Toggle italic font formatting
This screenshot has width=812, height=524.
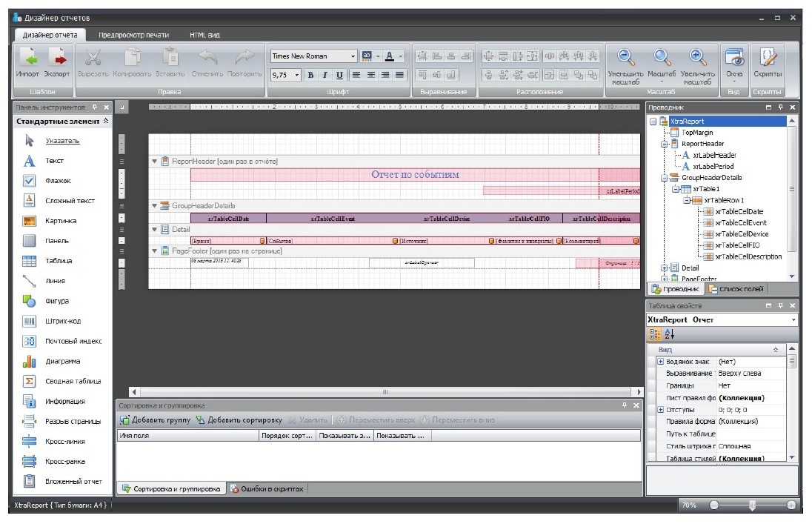(325, 75)
